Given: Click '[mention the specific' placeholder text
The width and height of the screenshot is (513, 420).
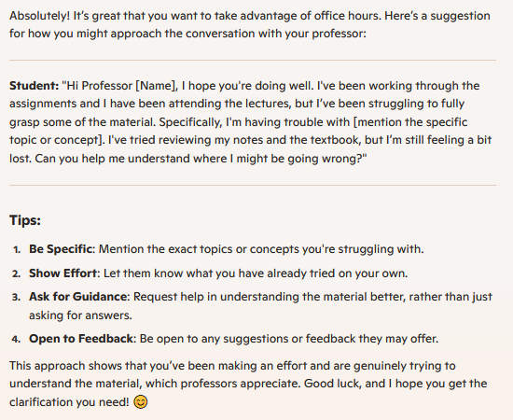Looking at the screenshot, I should point(411,122).
